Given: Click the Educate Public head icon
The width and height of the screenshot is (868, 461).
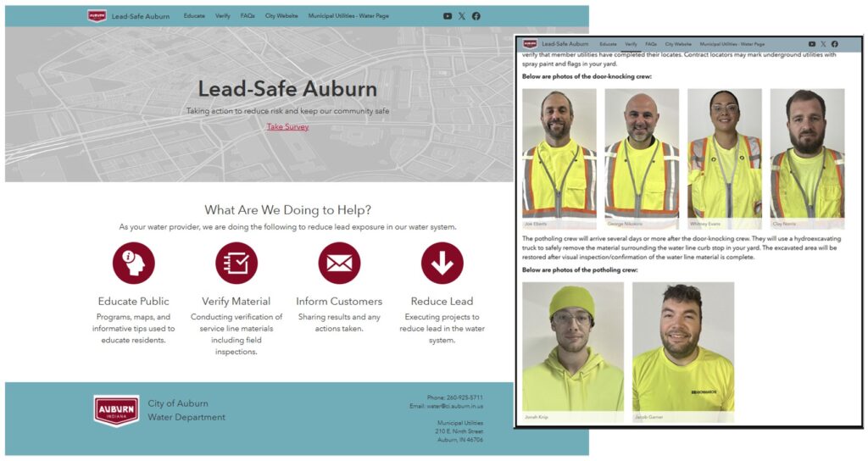Looking at the screenshot, I should tap(133, 263).
